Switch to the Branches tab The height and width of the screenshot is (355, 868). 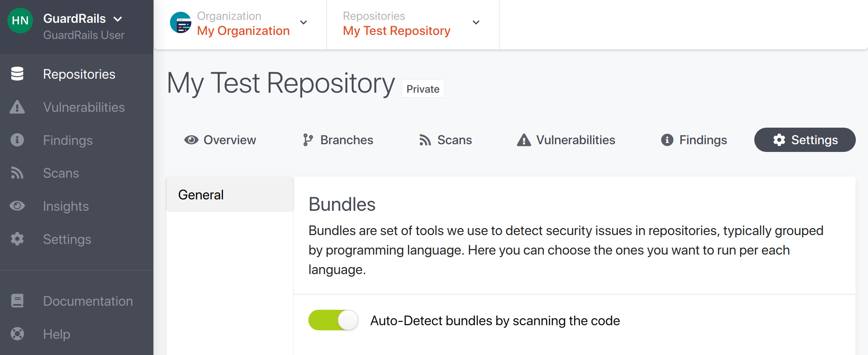coord(338,140)
